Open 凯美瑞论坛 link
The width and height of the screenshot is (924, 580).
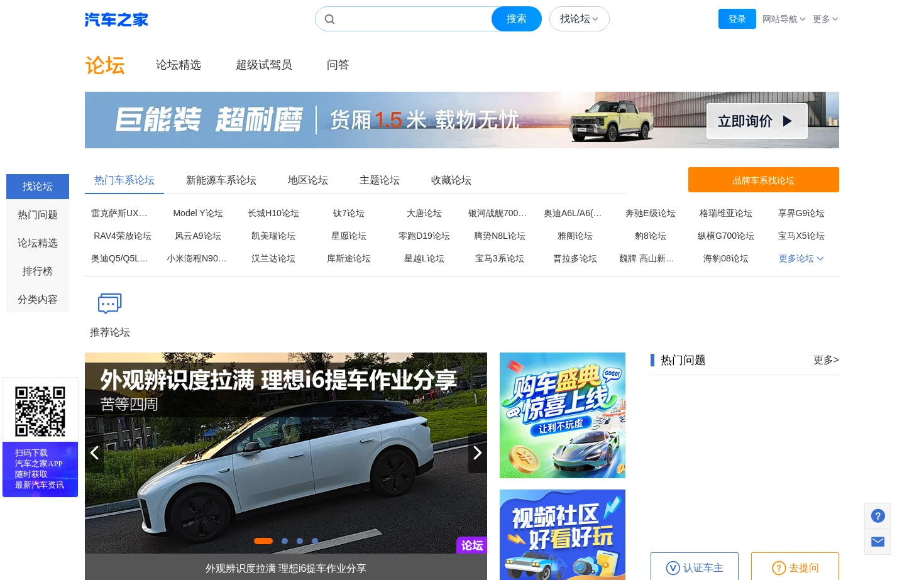[x=273, y=236]
